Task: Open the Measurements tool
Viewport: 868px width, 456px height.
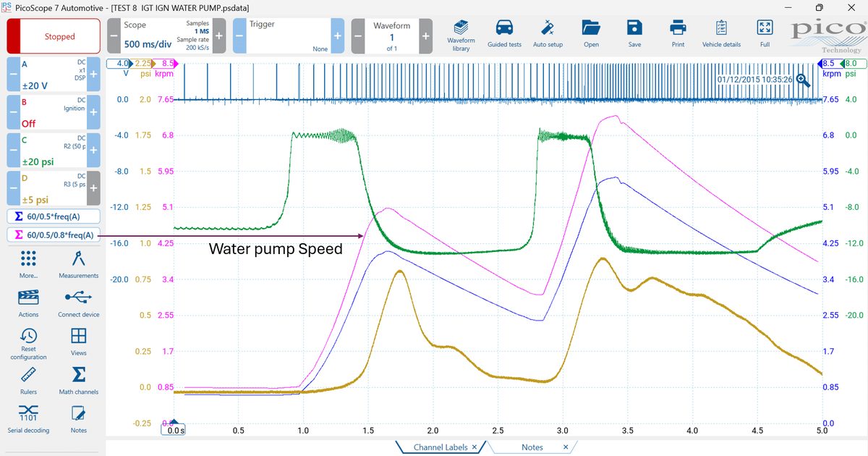Action: [x=78, y=264]
